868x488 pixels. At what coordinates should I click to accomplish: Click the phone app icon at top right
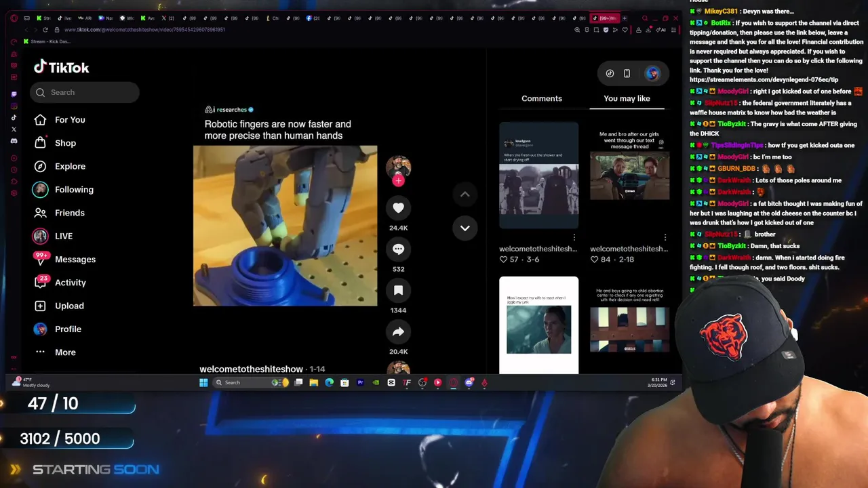point(627,73)
